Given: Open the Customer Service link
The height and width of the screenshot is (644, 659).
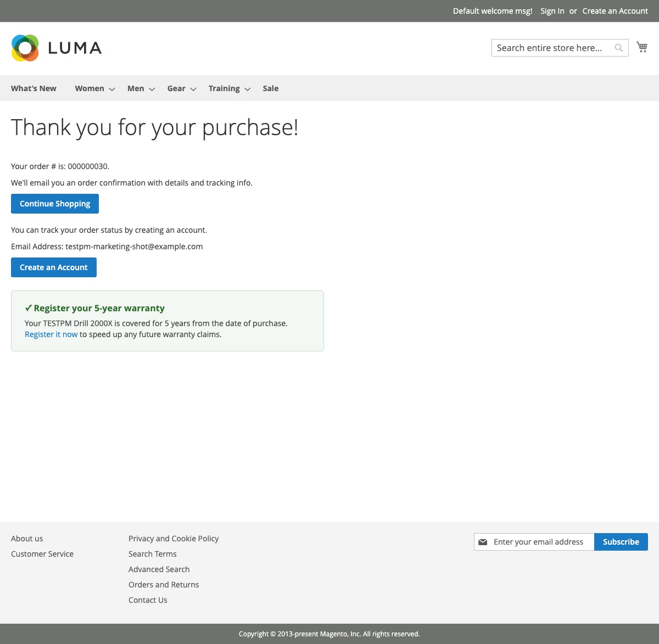Looking at the screenshot, I should [x=42, y=554].
